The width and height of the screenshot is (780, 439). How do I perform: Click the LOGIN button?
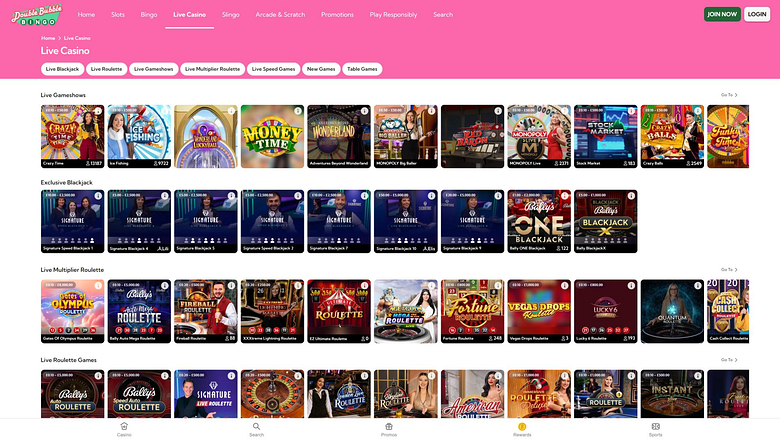click(x=757, y=14)
